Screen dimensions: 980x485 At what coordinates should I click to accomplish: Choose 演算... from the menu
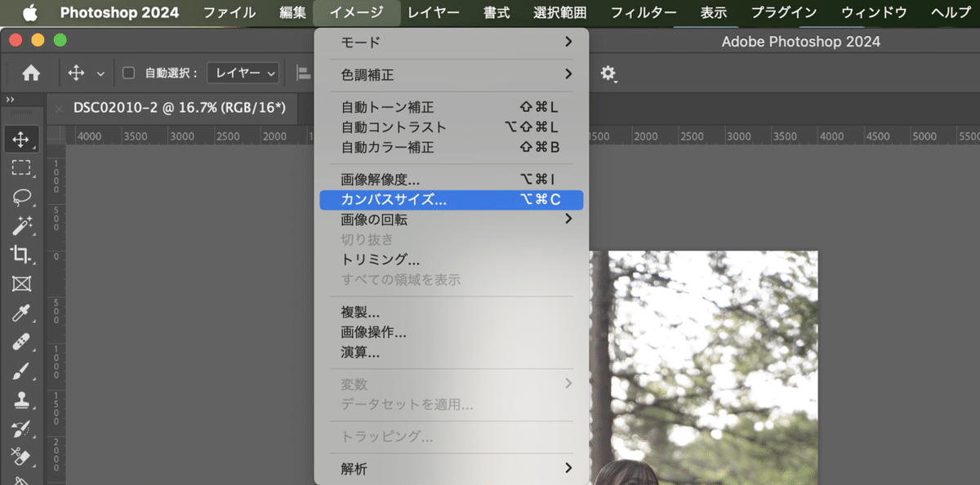tap(451, 353)
